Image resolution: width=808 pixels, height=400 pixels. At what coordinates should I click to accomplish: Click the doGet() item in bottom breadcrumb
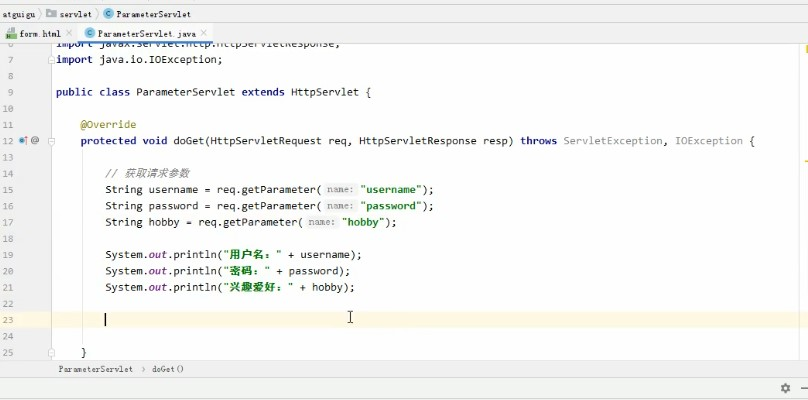coord(167,369)
